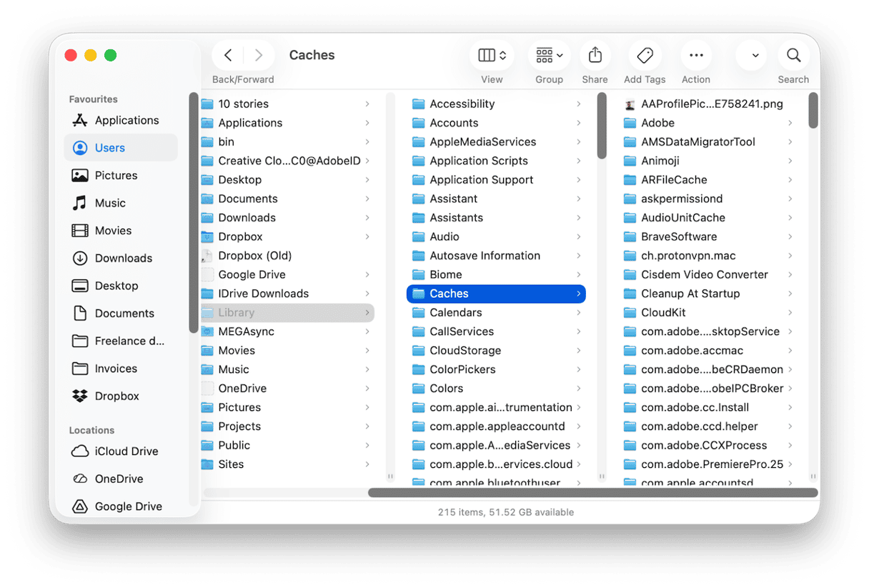Click the horizontal scrollbar at bottom
The height and width of the screenshot is (588, 869).
(592, 492)
